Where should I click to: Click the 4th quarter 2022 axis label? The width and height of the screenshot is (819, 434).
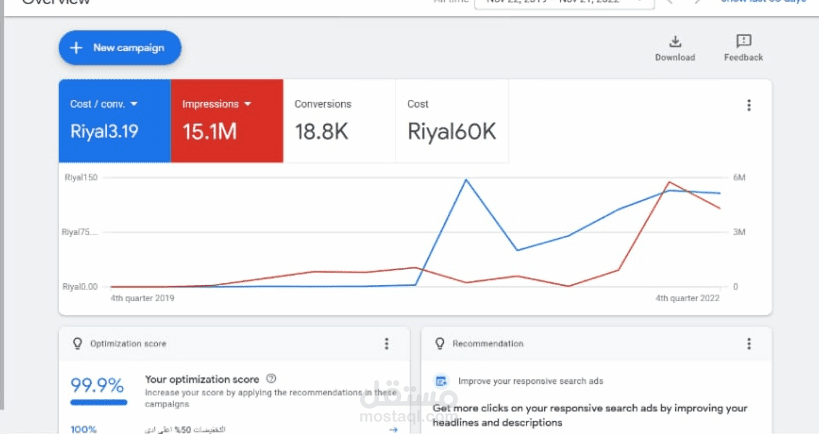pyautogui.click(x=687, y=298)
